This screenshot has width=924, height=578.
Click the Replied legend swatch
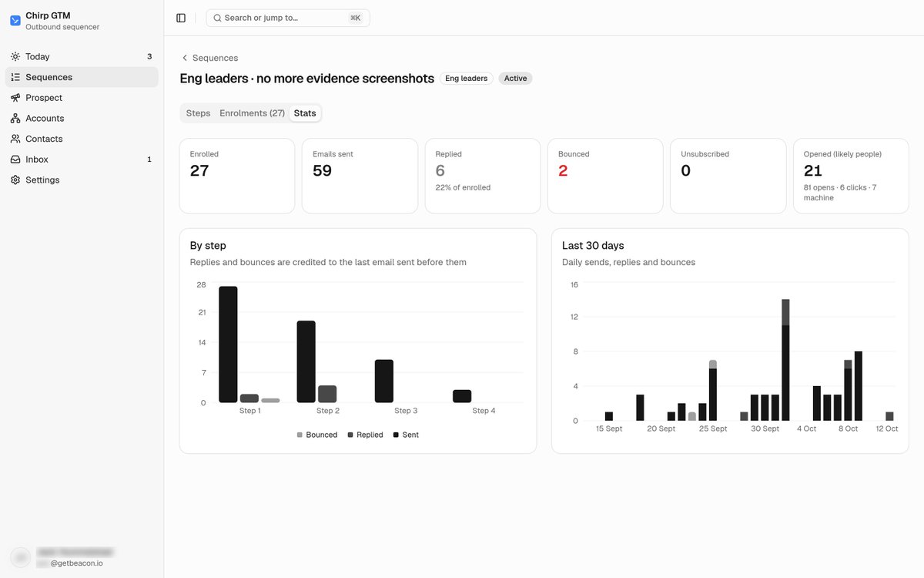point(350,435)
